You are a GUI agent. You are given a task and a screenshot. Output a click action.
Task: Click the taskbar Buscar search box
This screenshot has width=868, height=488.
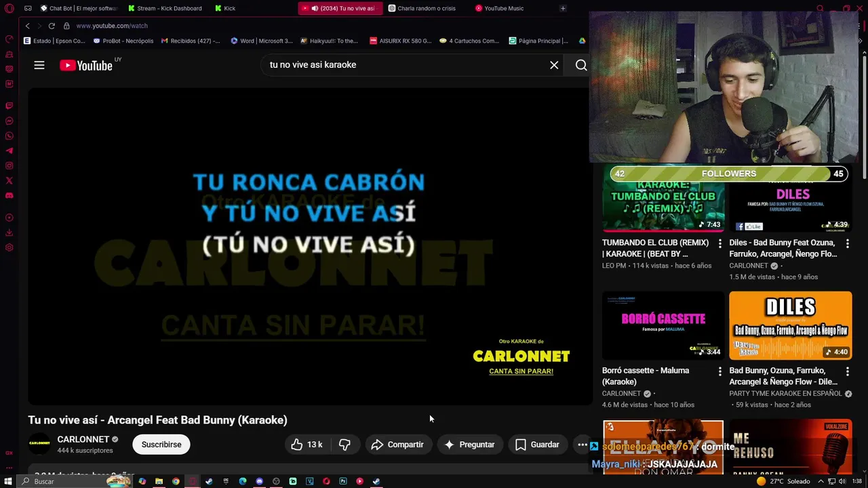[75, 481]
